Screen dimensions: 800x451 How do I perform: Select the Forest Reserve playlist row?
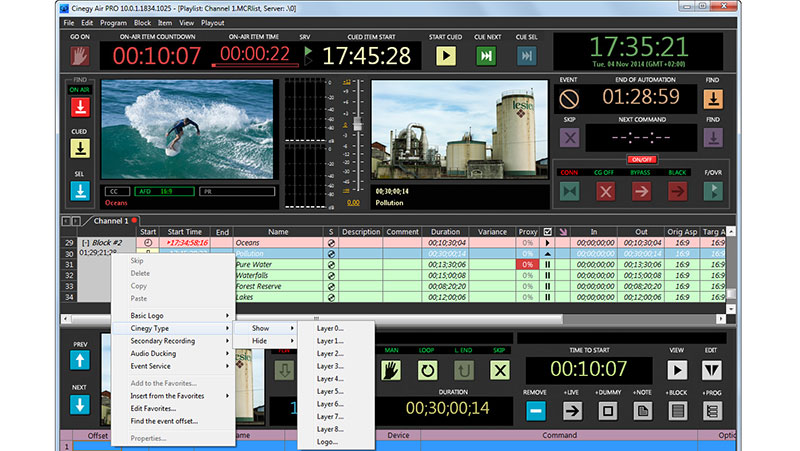480,286
